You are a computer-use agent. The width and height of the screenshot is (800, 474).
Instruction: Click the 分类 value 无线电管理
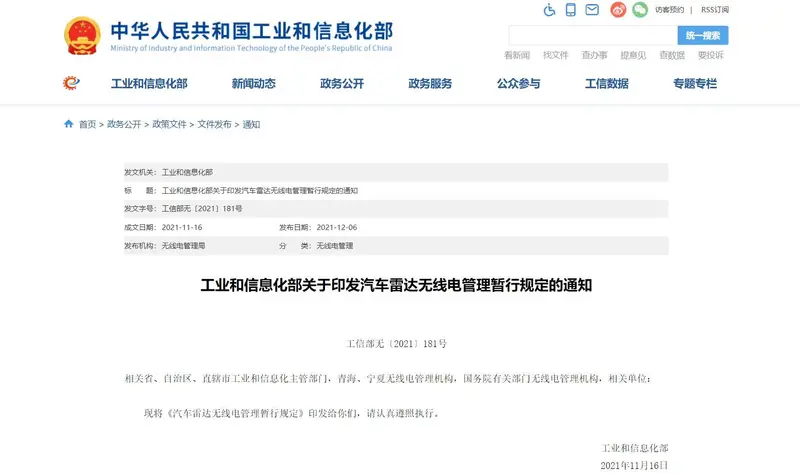coord(335,245)
